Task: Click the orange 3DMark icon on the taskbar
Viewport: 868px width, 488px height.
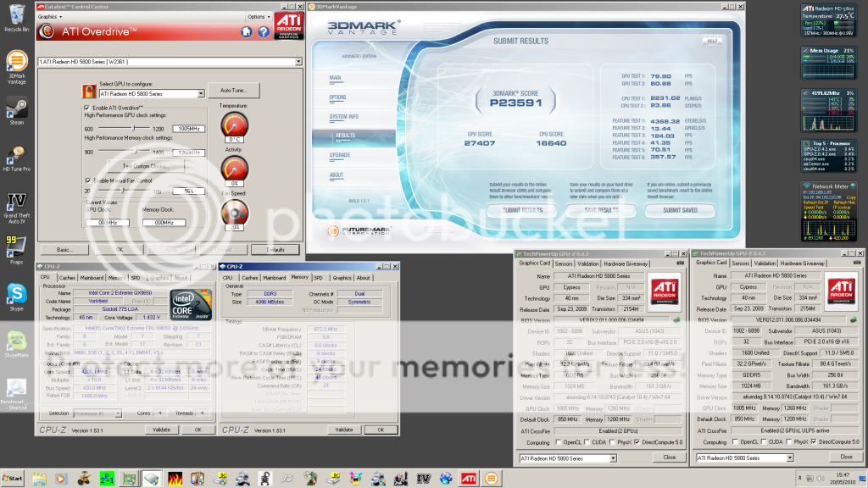Action: click(491, 479)
